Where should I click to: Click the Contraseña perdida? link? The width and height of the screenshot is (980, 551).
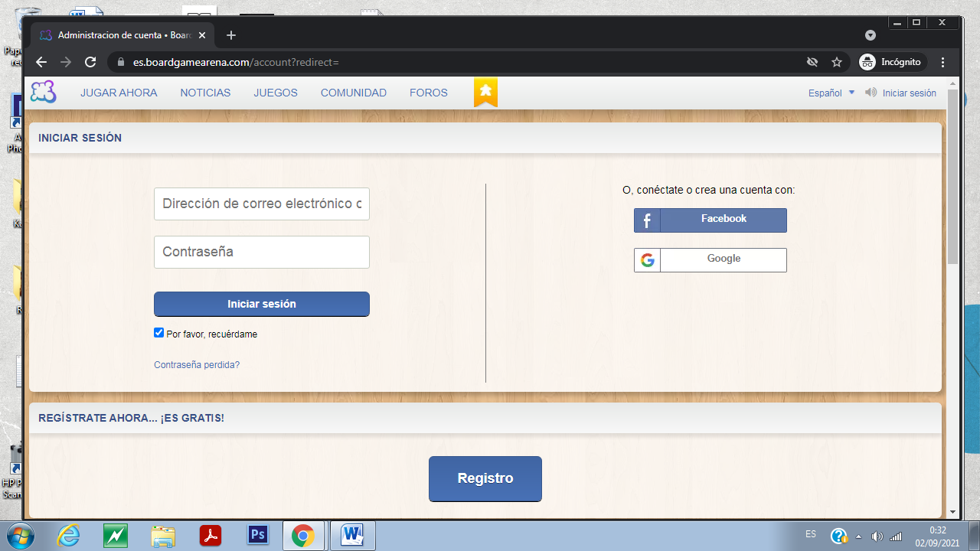point(197,365)
